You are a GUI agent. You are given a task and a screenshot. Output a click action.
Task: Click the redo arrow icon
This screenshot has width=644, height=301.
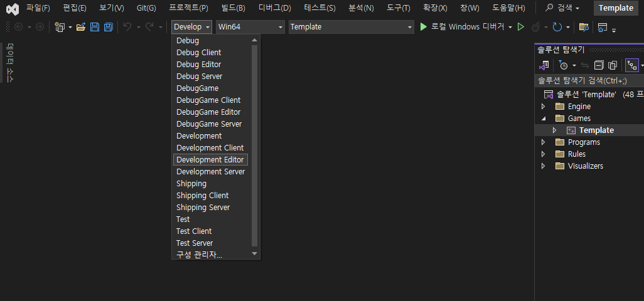click(x=149, y=27)
